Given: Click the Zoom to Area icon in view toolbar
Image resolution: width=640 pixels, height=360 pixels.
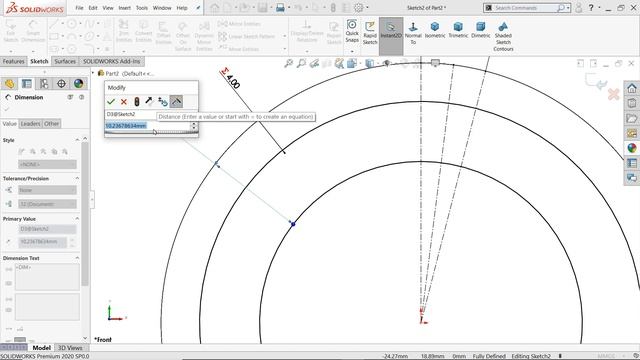Looking at the screenshot, I should (301, 63).
